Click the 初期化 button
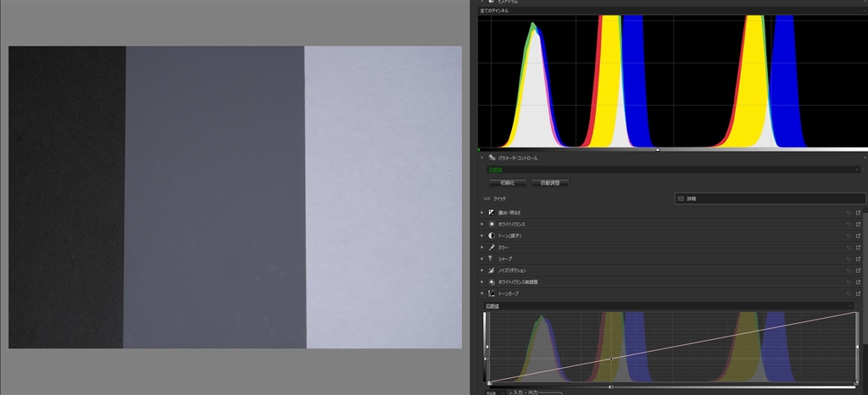This screenshot has width=868, height=395. [508, 182]
